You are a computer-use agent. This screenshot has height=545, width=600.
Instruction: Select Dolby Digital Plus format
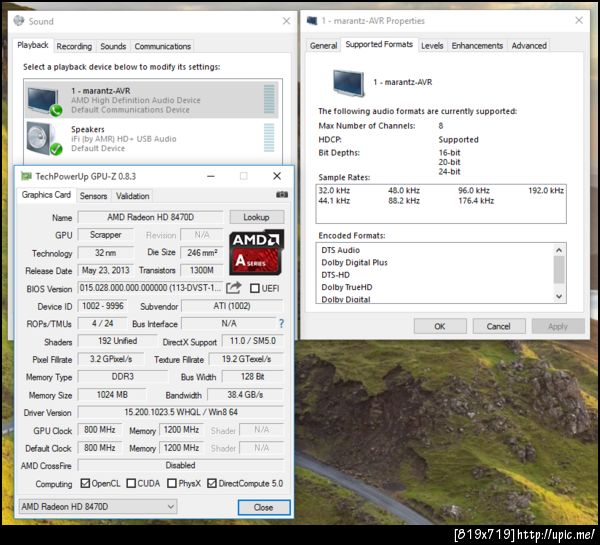pos(354,263)
